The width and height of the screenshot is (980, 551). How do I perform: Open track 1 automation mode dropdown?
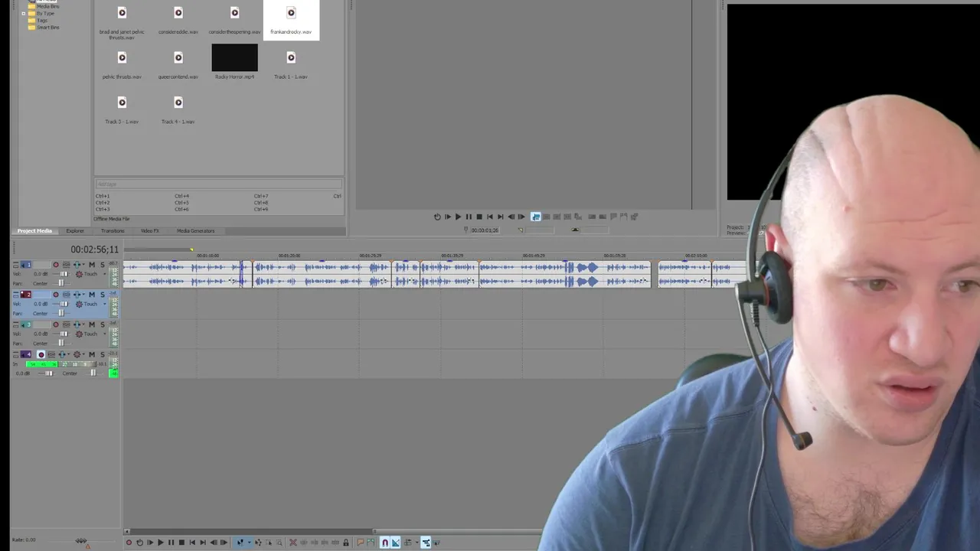click(x=105, y=274)
